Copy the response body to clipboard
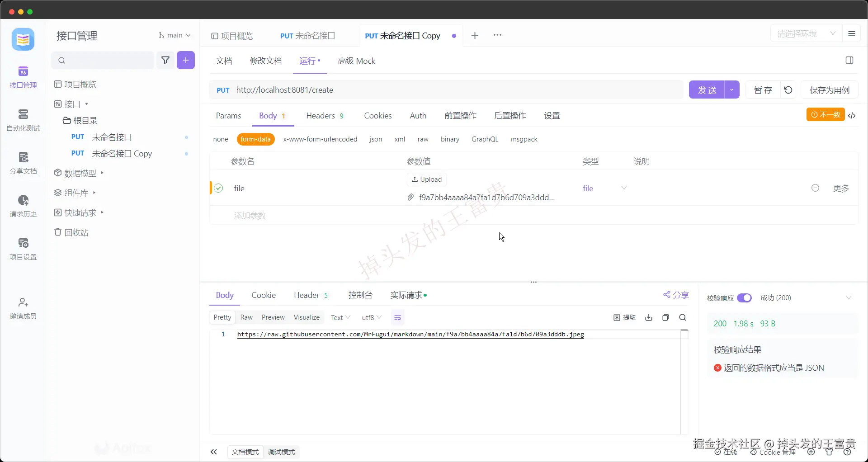 [665, 318]
